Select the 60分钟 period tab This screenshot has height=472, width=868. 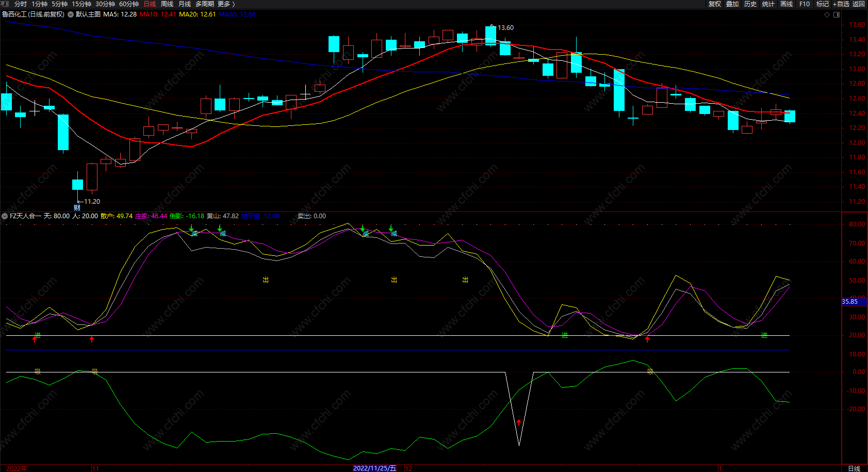pos(129,4)
